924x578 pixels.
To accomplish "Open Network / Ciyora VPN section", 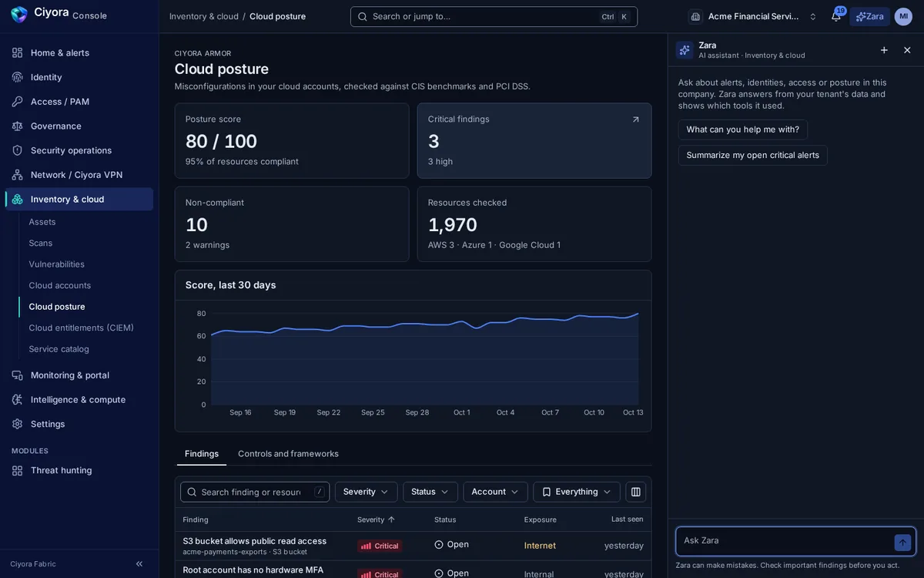I will pos(79,175).
